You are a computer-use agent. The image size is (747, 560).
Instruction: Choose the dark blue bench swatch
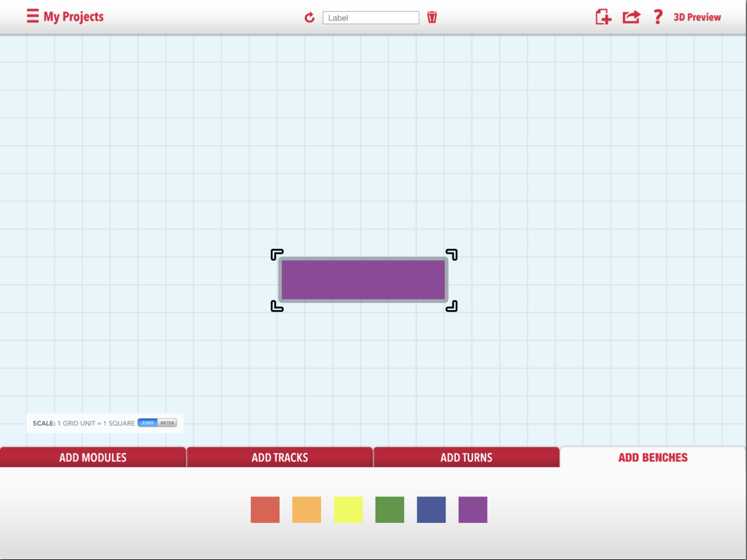click(x=431, y=510)
